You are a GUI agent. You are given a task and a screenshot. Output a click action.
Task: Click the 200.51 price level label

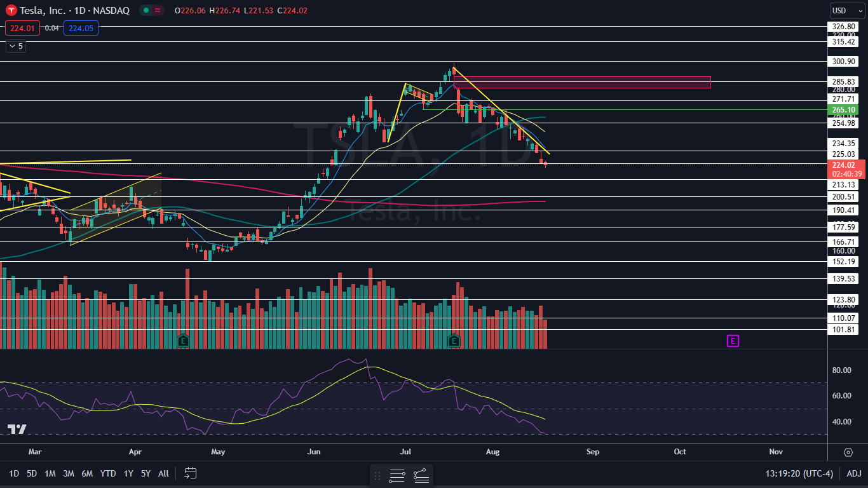tap(844, 197)
